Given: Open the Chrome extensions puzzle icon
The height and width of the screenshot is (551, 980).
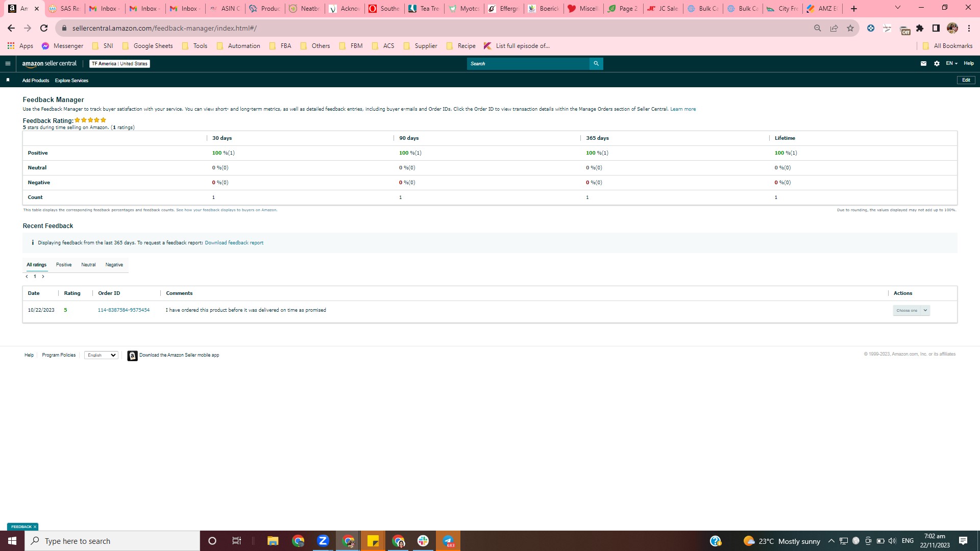Looking at the screenshot, I should (920, 28).
